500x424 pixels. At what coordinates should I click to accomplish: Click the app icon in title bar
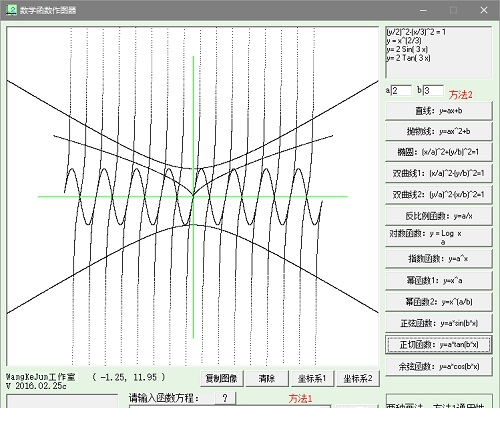click(11, 10)
